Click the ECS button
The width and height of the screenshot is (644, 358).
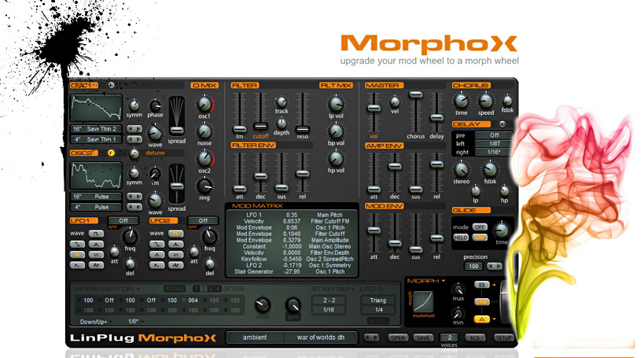click(x=475, y=338)
